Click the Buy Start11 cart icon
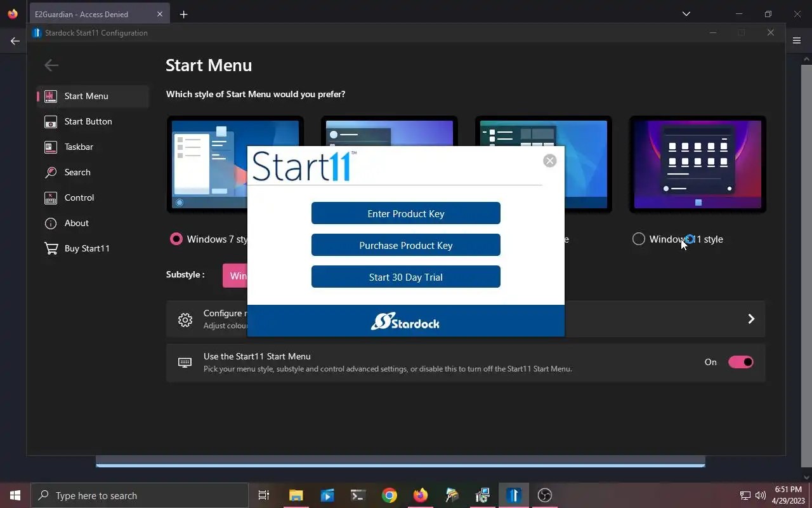 click(x=51, y=248)
